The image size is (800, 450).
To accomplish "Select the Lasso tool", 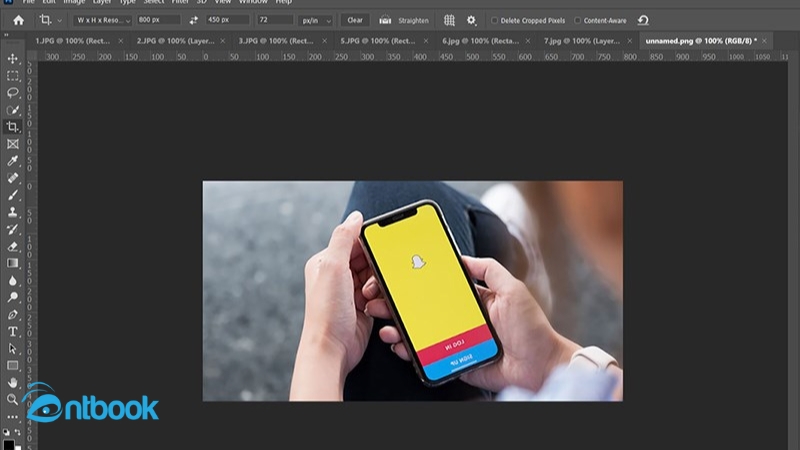I will tap(13, 93).
